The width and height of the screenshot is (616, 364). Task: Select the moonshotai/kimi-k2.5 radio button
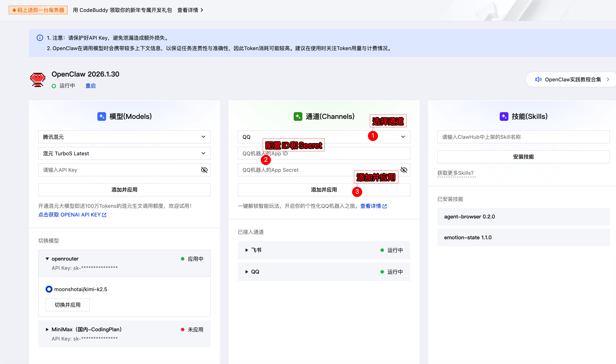tap(49, 289)
